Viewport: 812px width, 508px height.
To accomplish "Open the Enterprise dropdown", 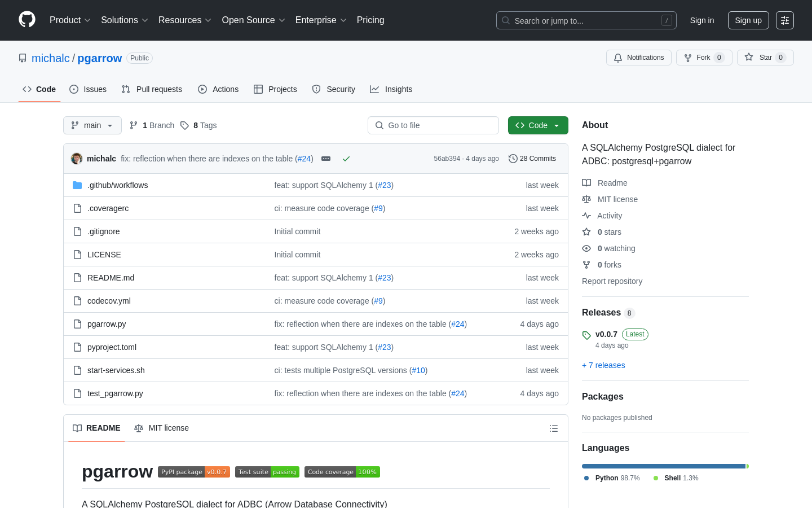I will [x=321, y=20].
